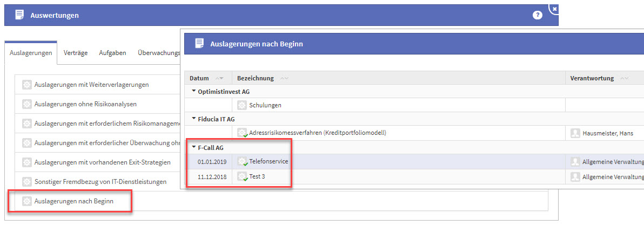Click the date 11.12.2018
The height and width of the screenshot is (226, 644).
click(x=212, y=177)
